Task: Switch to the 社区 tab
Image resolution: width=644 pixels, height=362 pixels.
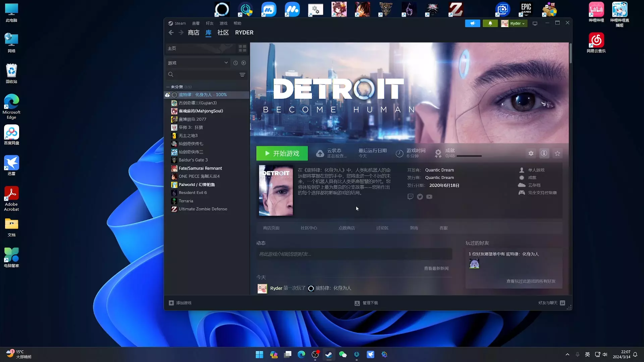Action: click(223, 33)
